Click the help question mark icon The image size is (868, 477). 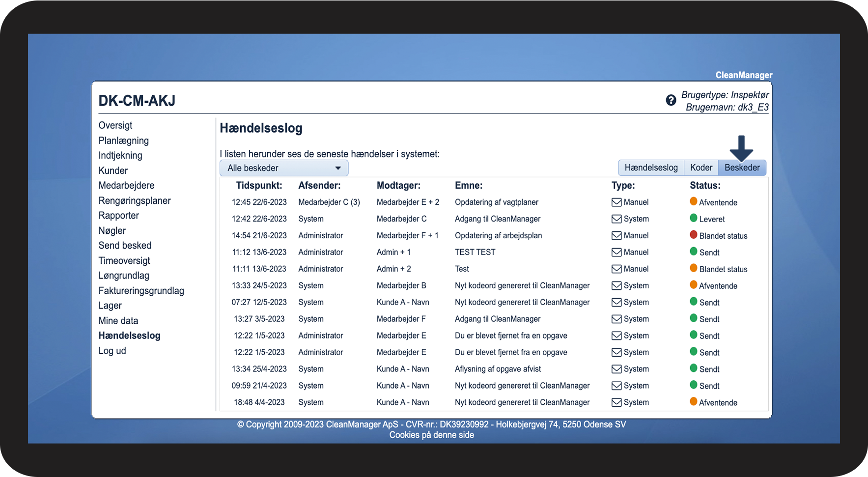[671, 100]
